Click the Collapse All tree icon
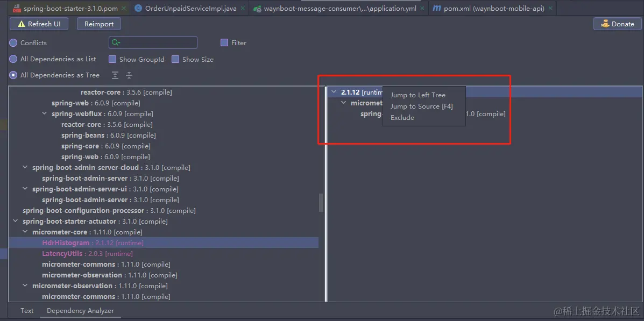 point(129,75)
